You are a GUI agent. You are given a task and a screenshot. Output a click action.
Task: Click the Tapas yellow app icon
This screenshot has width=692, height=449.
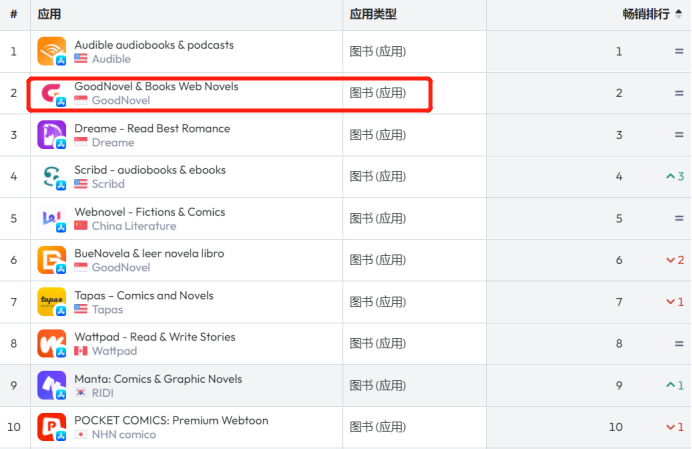52,302
